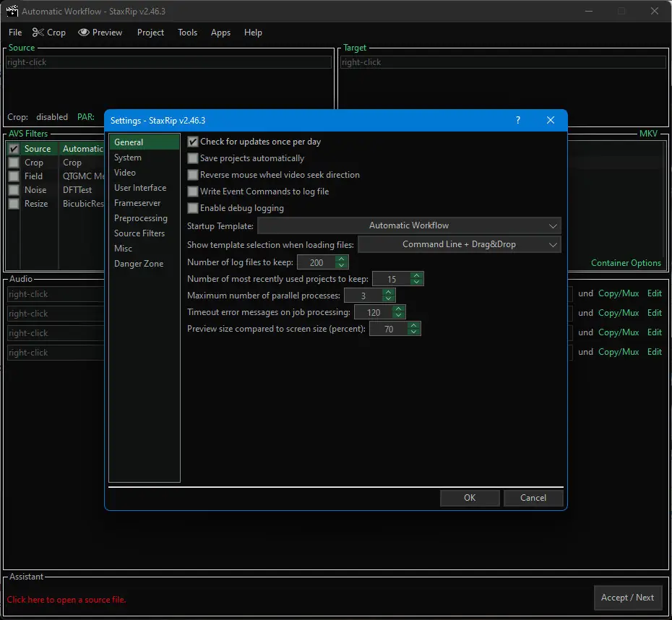The width and height of the screenshot is (672, 620).
Task: Open the Preview with eye icon
Action: 100,33
